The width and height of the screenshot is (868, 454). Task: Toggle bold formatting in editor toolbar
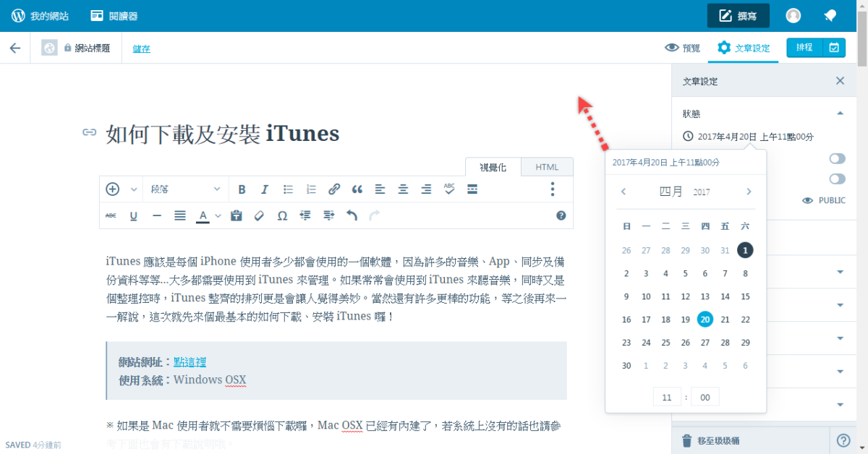[242, 189]
